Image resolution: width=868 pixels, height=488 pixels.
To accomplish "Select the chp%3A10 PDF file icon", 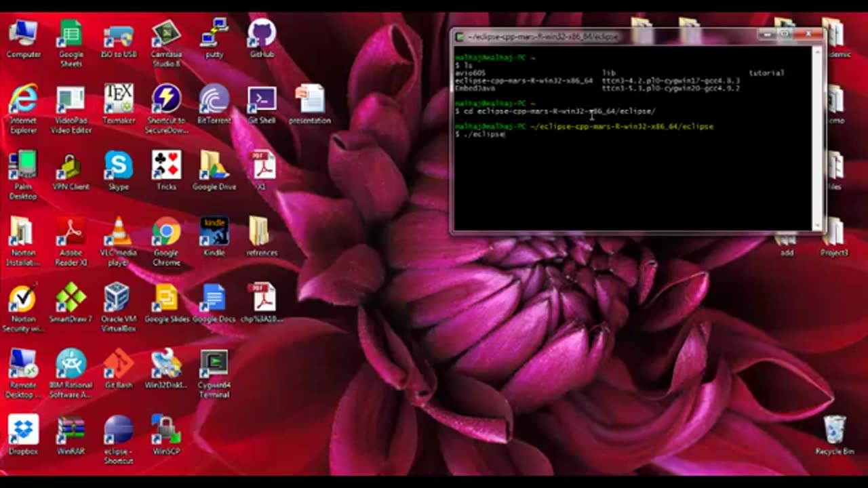I will tap(262, 303).
